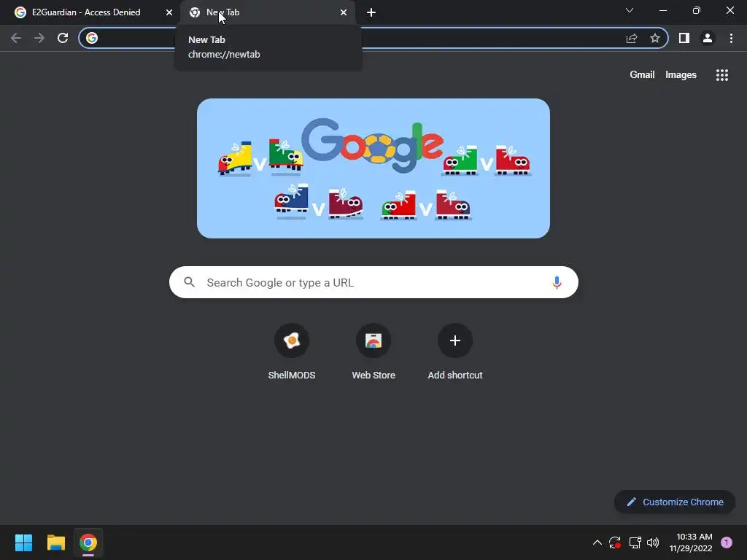The width and height of the screenshot is (747, 560).
Task: Open network icon in system tray
Action: [x=635, y=542]
